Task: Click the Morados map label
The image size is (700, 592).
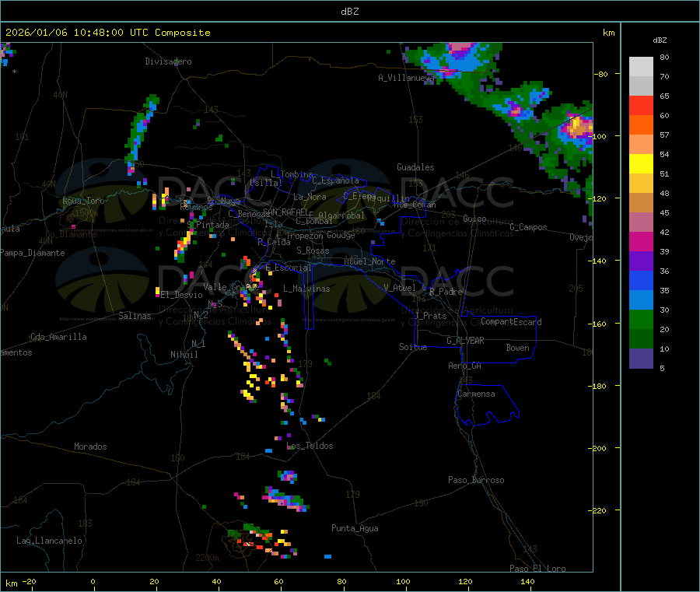Action: pos(90,447)
